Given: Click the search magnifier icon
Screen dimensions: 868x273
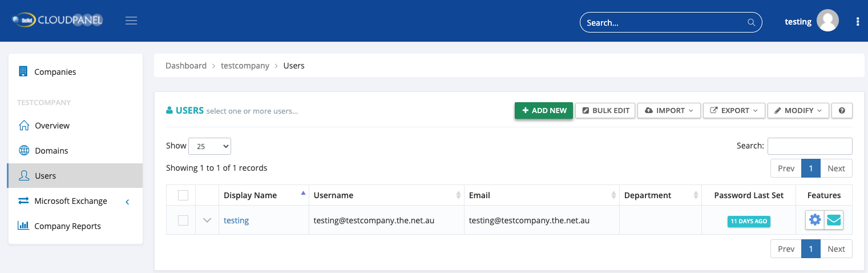Looking at the screenshot, I should point(751,23).
